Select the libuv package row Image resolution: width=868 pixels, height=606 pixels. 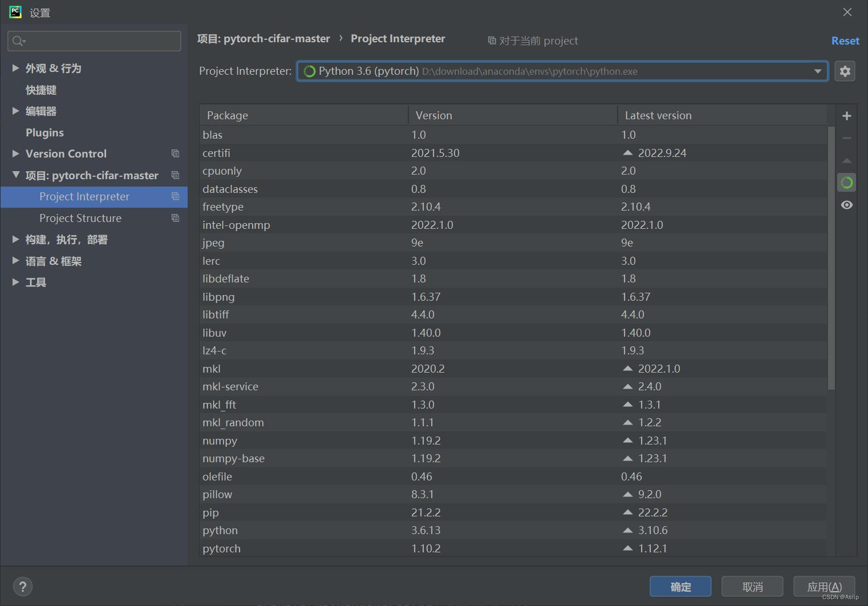513,333
